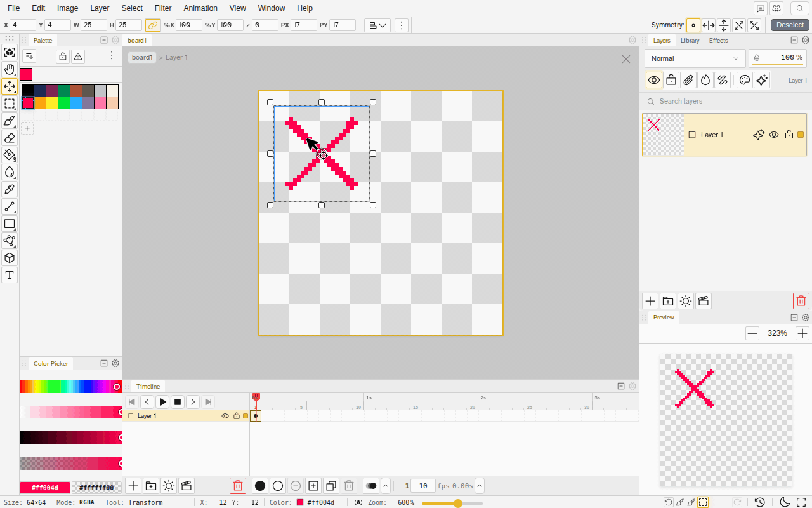Stop the animation playback
The image size is (812, 508).
178,402
